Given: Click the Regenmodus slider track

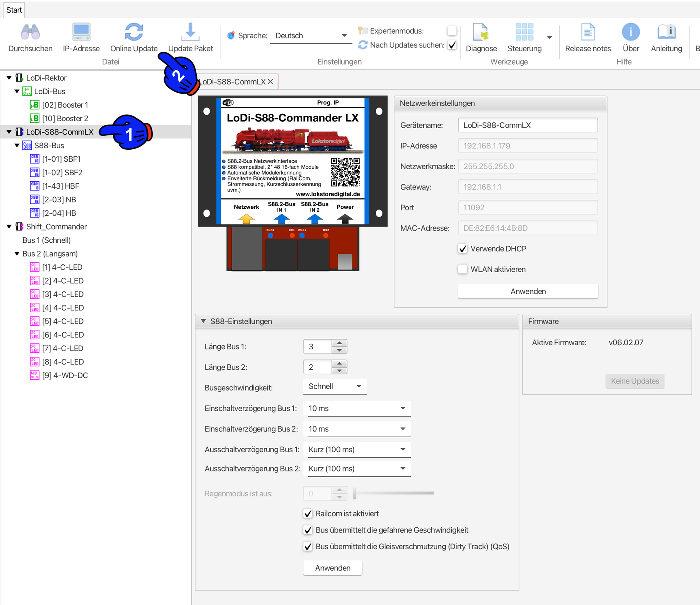Looking at the screenshot, I should point(394,493).
